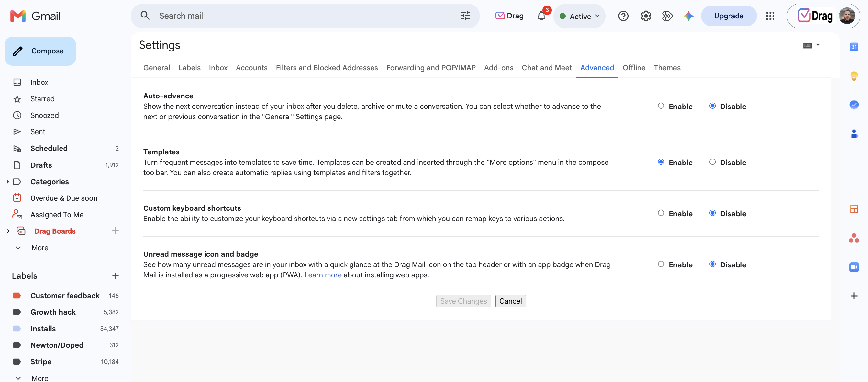The height and width of the screenshot is (382, 868).
Task: Open the Growth hack label
Action: tap(53, 312)
